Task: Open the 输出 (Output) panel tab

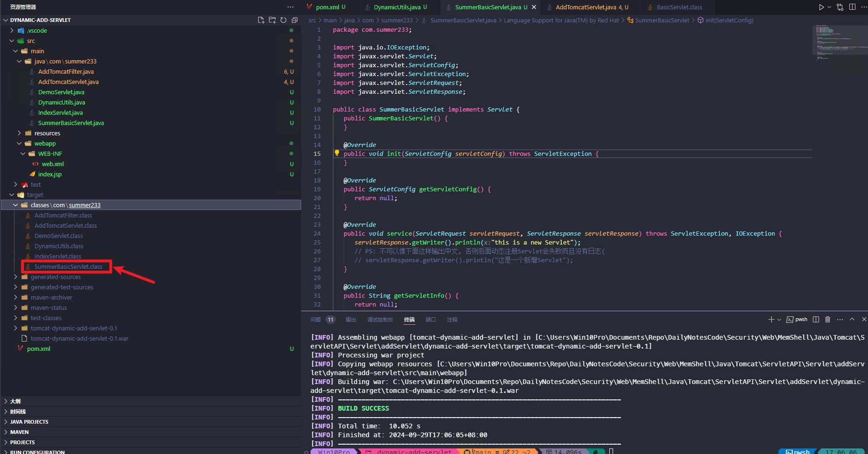Action: click(x=351, y=320)
